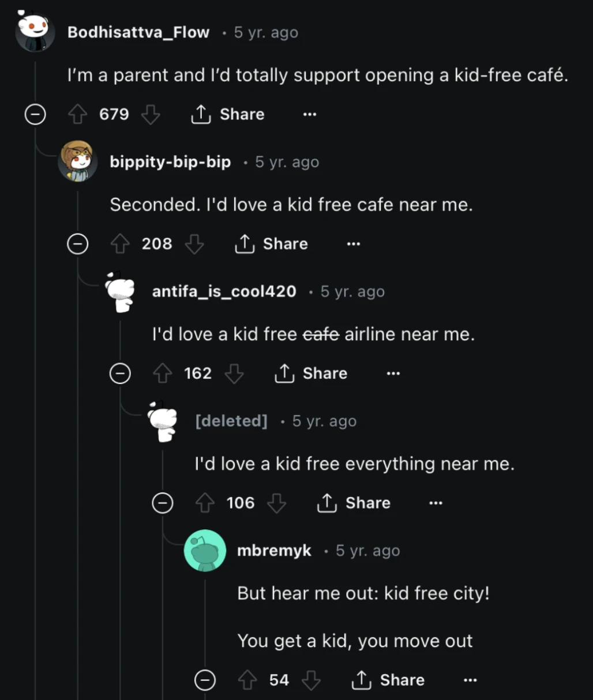
Task: Share the 679-point kid-free café comment
Action: click(x=228, y=114)
